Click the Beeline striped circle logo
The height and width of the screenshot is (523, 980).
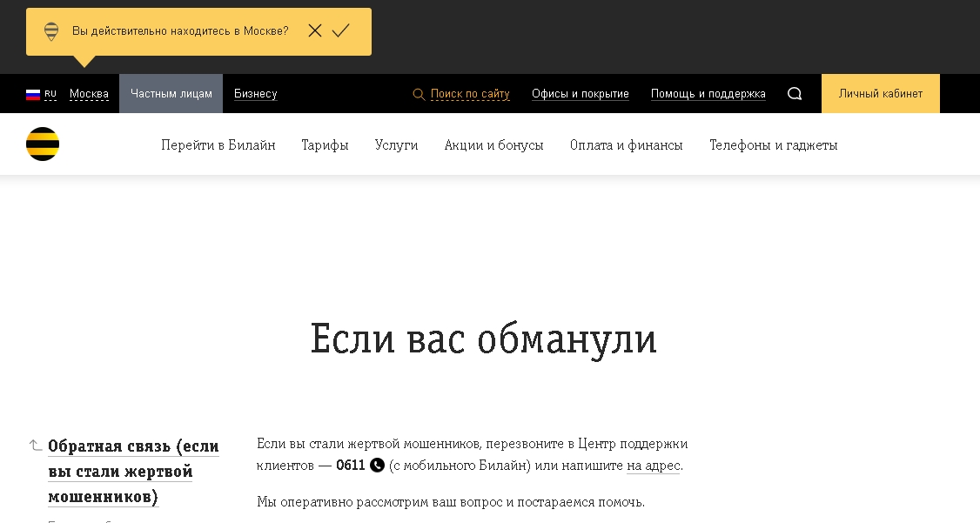pyautogui.click(x=43, y=144)
